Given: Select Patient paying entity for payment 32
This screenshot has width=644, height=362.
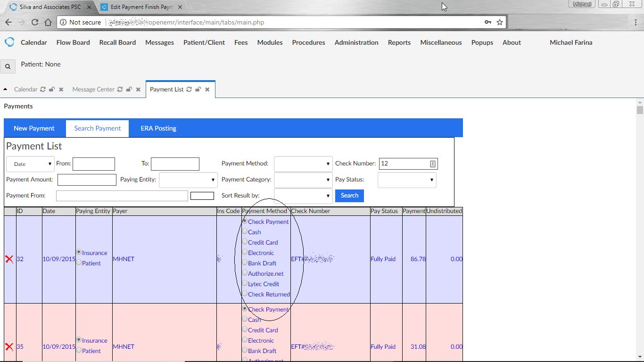Looking at the screenshot, I should [79, 263].
